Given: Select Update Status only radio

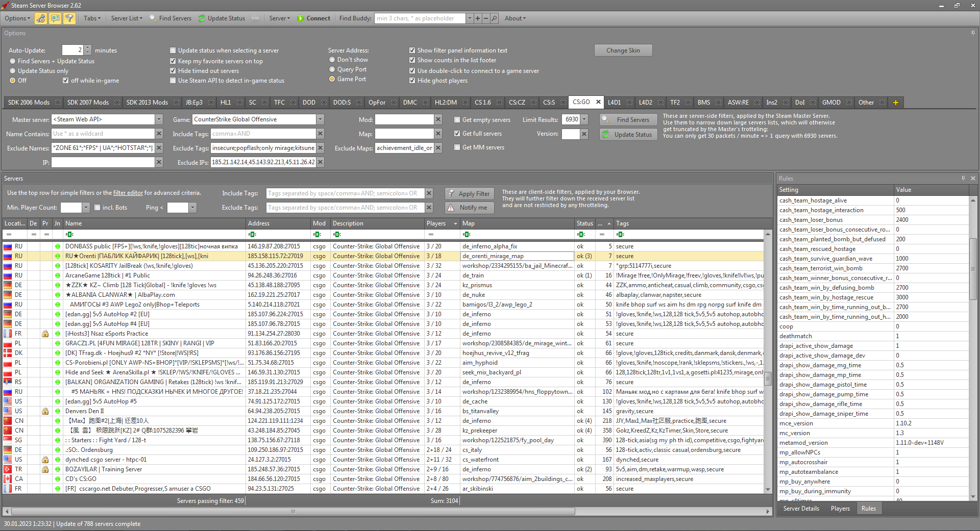Looking at the screenshot, I should (12, 71).
